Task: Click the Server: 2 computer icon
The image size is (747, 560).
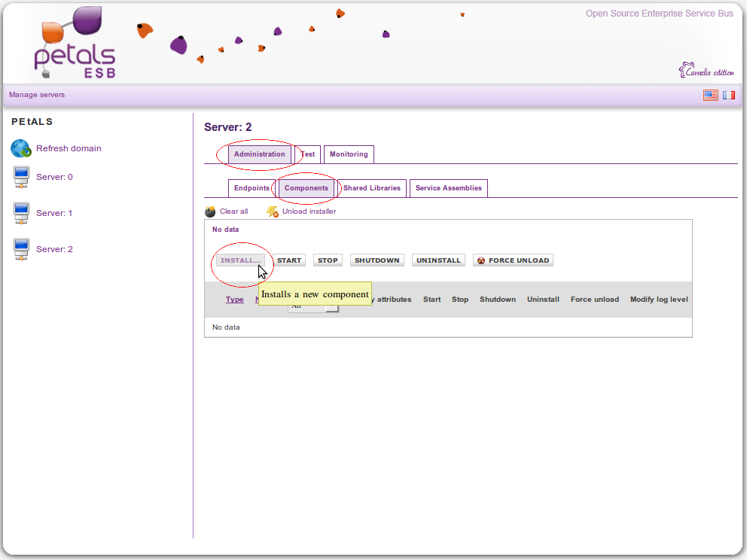Action: [x=21, y=249]
